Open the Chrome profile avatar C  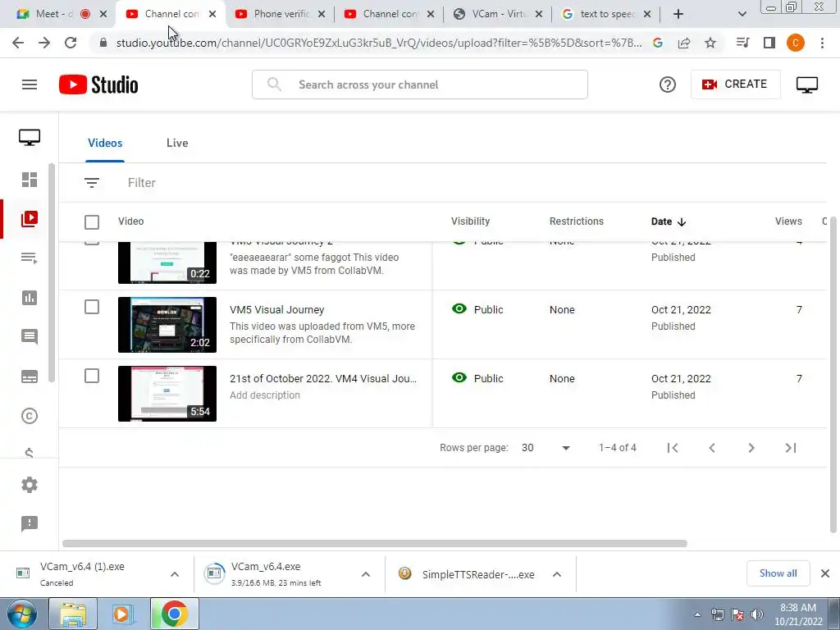(x=796, y=43)
